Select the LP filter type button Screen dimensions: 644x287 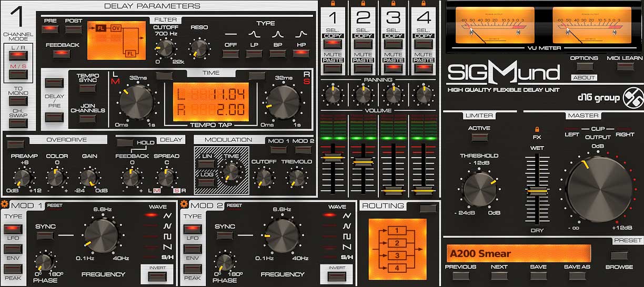(254, 53)
